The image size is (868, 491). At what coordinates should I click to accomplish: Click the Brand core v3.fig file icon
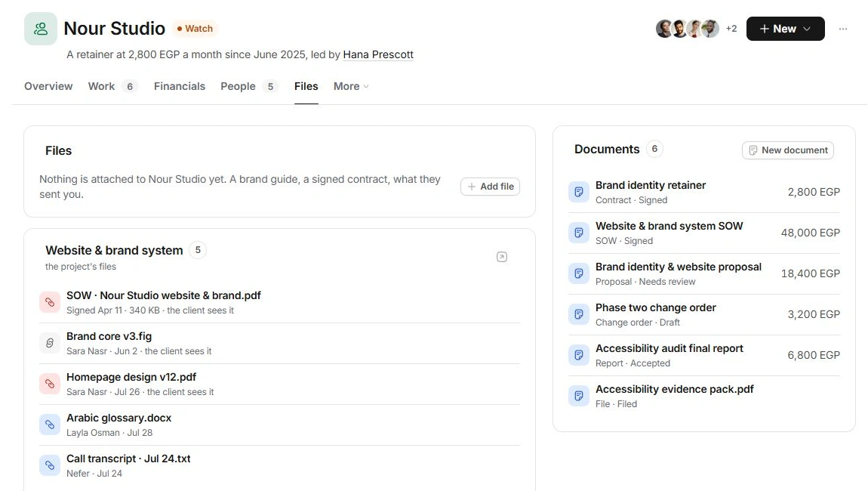pyautogui.click(x=50, y=343)
